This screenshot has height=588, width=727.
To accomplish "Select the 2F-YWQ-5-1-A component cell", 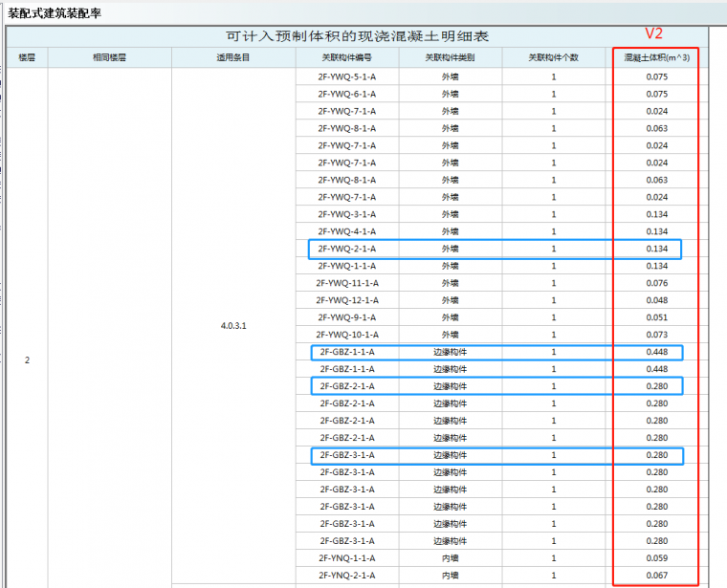I will [x=347, y=76].
